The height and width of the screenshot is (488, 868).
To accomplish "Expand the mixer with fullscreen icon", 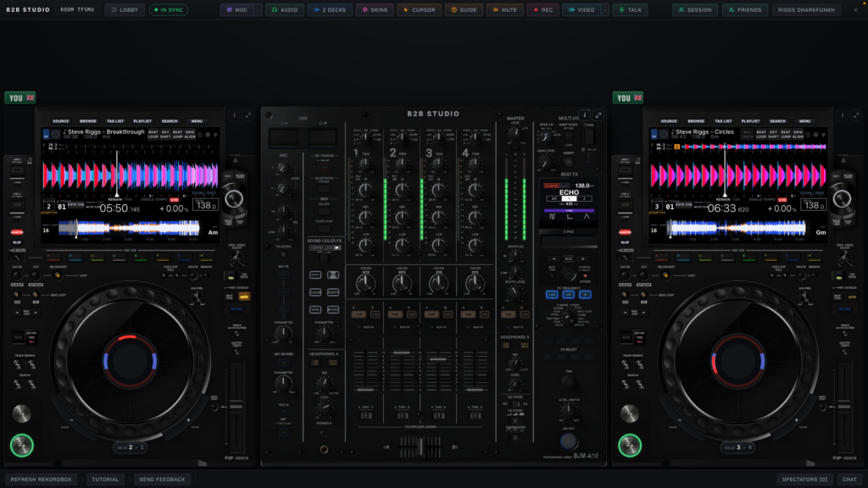I will [x=598, y=115].
